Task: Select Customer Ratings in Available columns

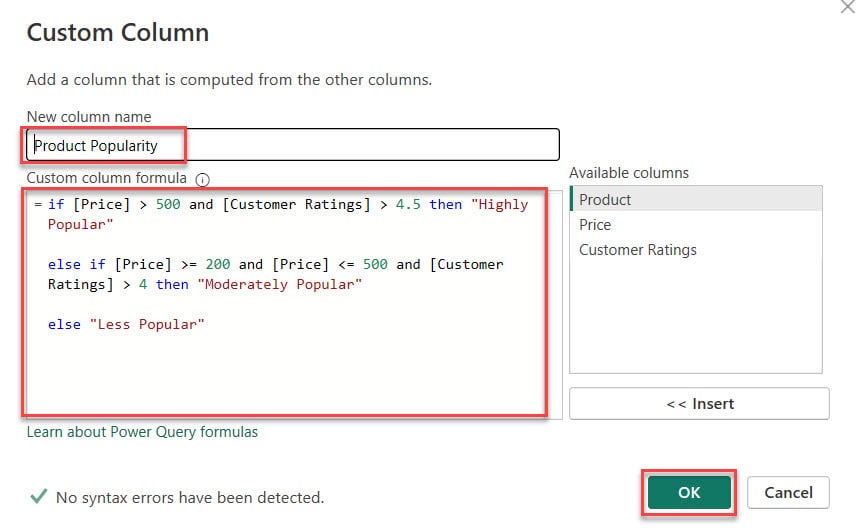Action: (x=696, y=250)
